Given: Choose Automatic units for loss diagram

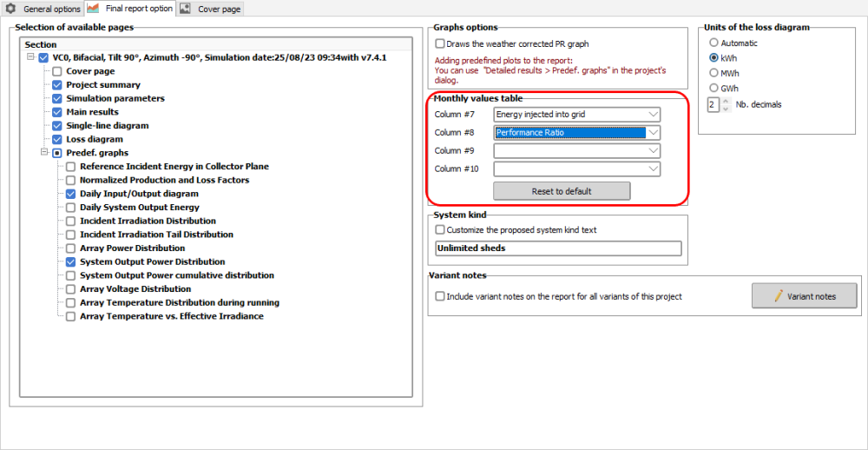Looking at the screenshot, I should pos(714,43).
